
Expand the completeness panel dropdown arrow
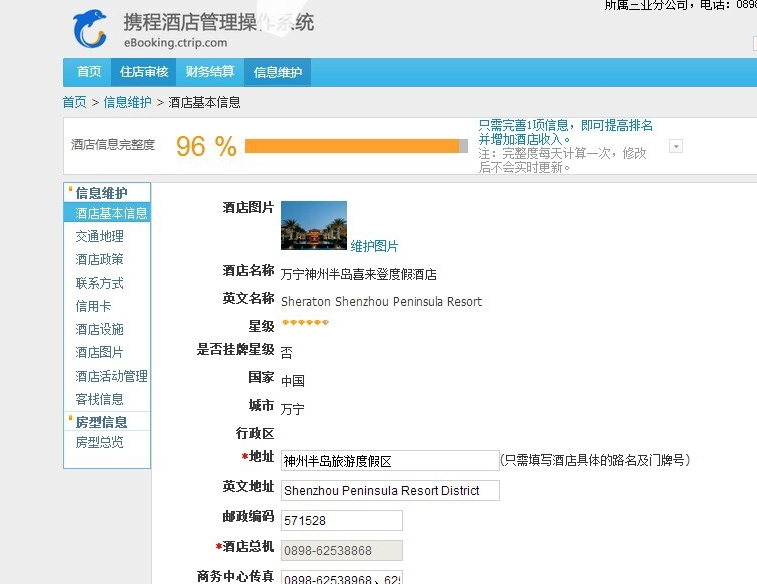coord(676,146)
